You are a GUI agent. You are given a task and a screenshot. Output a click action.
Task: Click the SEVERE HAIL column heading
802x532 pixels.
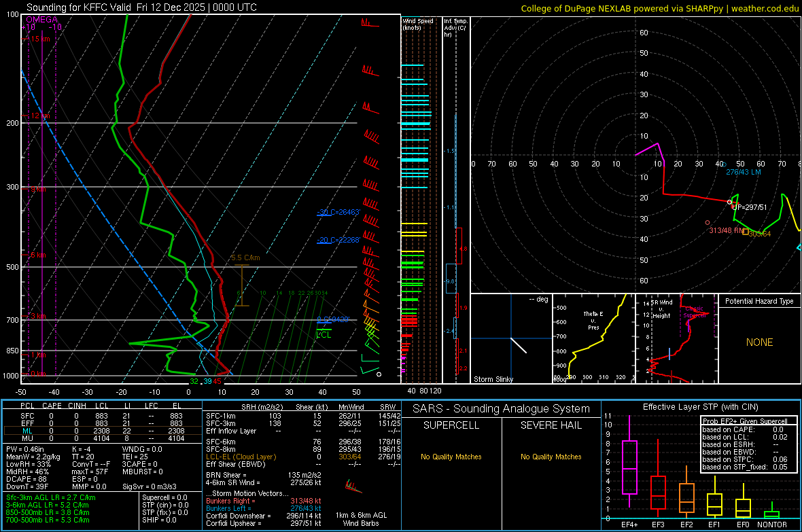(x=551, y=425)
